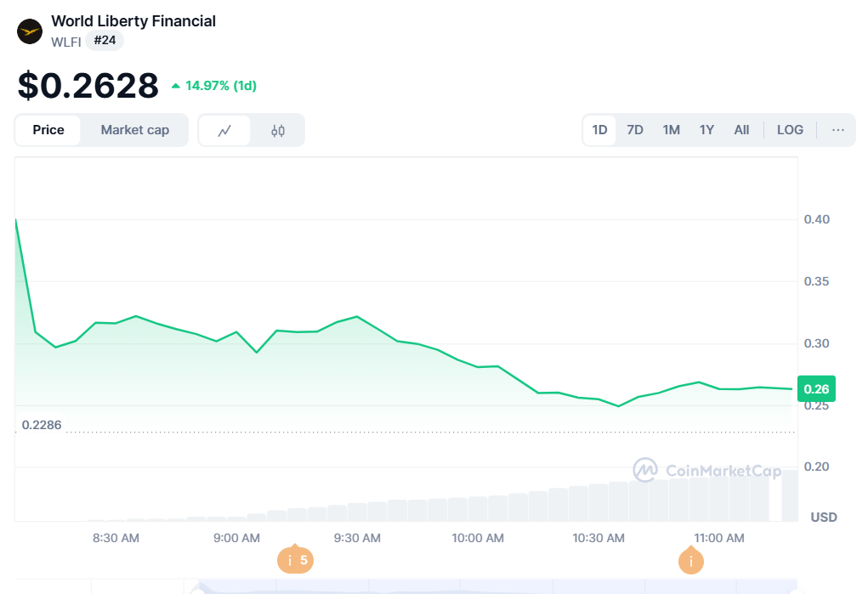Click the 0.30 y-axis label
The height and width of the screenshot is (594, 868).
click(816, 344)
